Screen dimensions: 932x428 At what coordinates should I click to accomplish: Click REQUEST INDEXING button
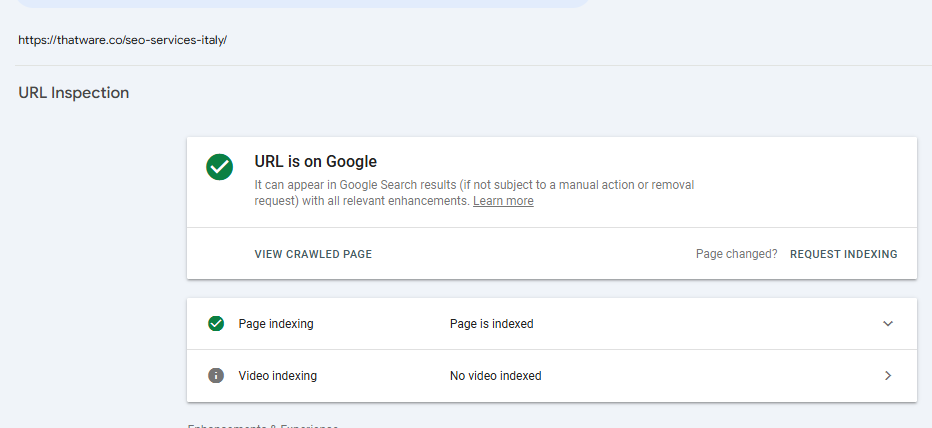[843, 254]
